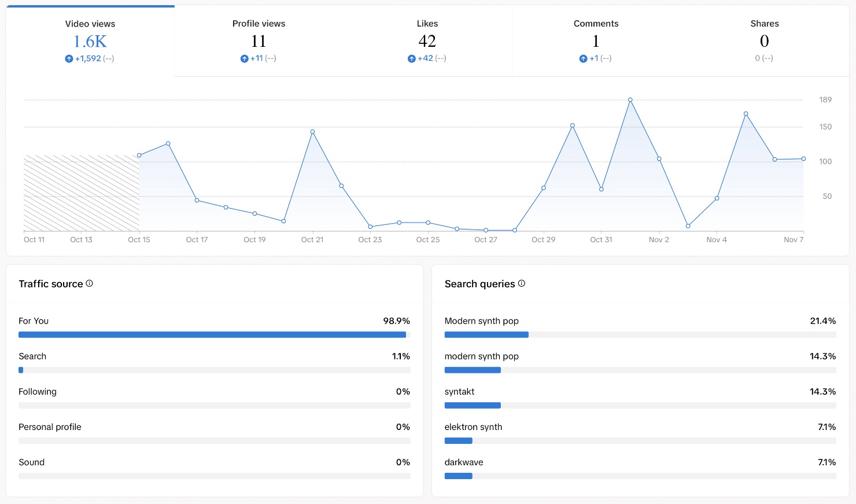
Task: Select the Video views tab
Action: pyautogui.click(x=90, y=40)
